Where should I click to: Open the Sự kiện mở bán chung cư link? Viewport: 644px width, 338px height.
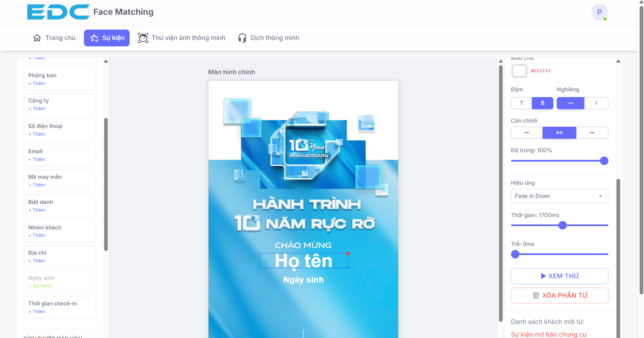549,335
